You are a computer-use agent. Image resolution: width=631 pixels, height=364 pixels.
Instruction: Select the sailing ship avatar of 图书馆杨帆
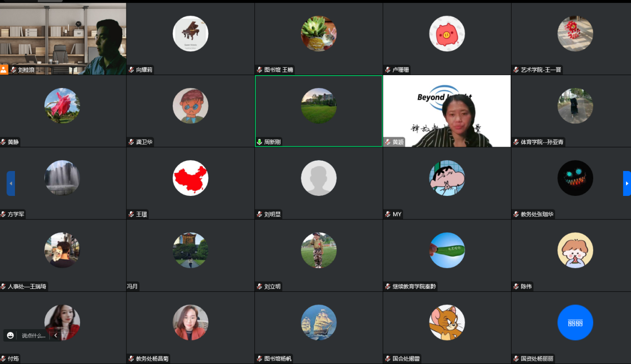pos(318,322)
